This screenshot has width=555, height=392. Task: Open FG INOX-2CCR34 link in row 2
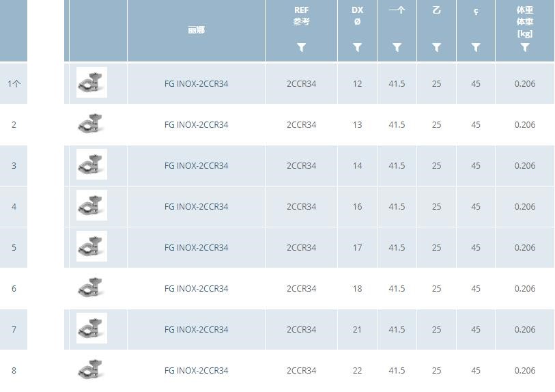tap(196, 125)
